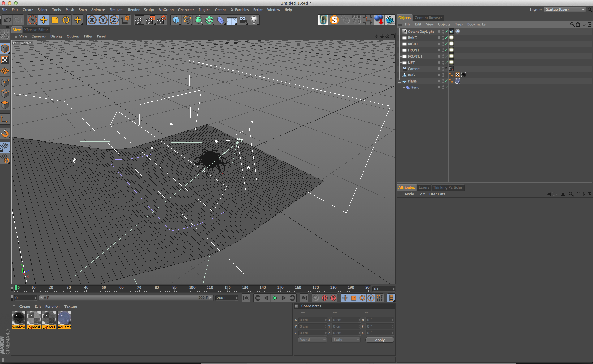Open the World coordinate system dropdown

[x=312, y=340]
